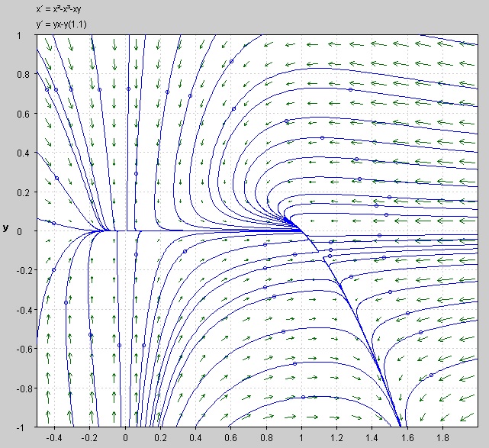489x448 pixels.
Task: Select the 1.8 tick label on x-axis
Action: coord(442,438)
